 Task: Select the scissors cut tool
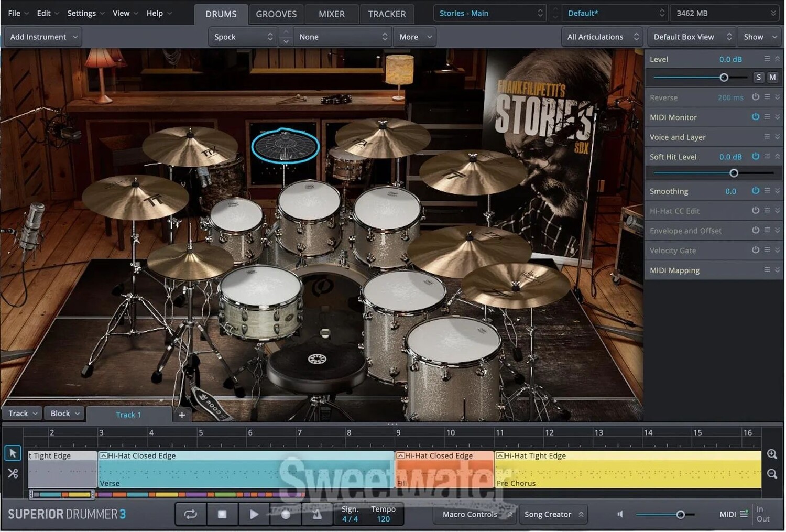13,473
